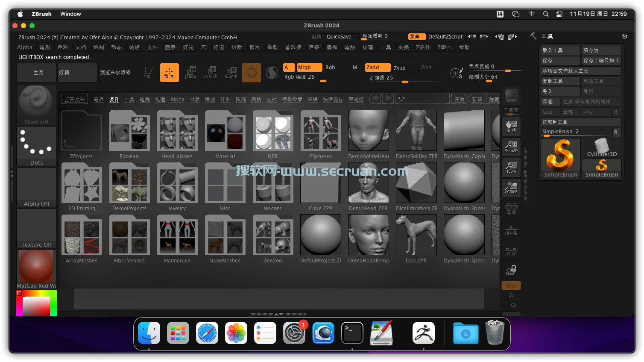Image resolution: width=644 pixels, height=362 pixels.
Task: Open macOS Control Center in menu bar
Action: [x=559, y=14]
